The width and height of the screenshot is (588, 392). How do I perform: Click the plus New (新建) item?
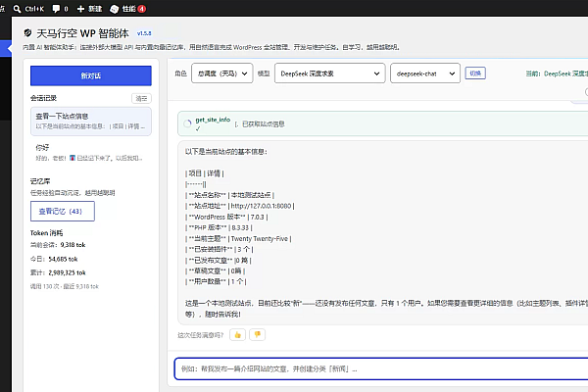89,9
